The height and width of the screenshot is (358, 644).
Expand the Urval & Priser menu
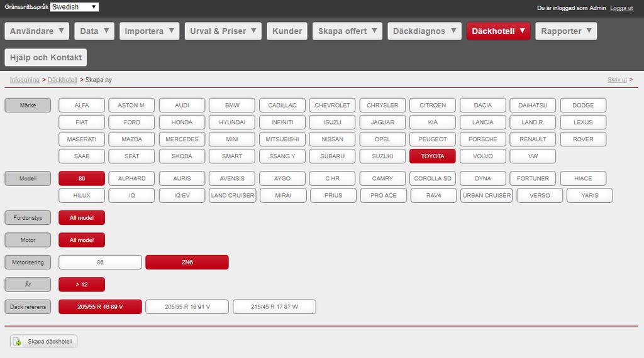coord(223,31)
